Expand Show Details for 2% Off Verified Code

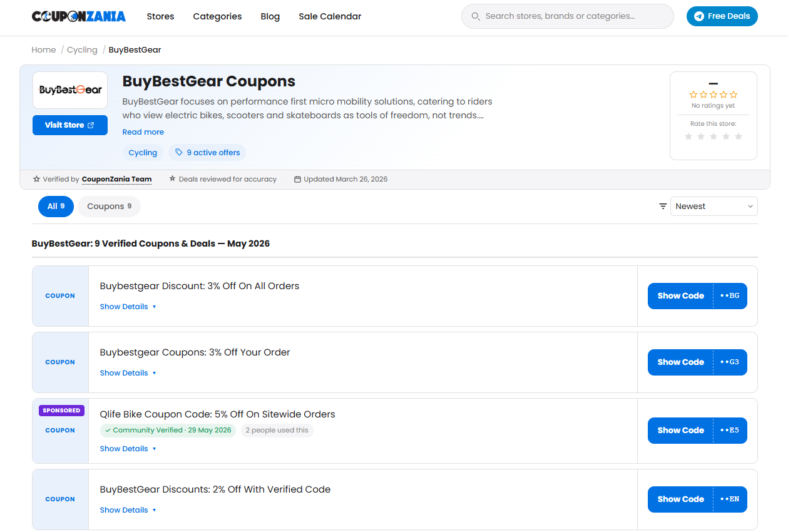click(128, 510)
